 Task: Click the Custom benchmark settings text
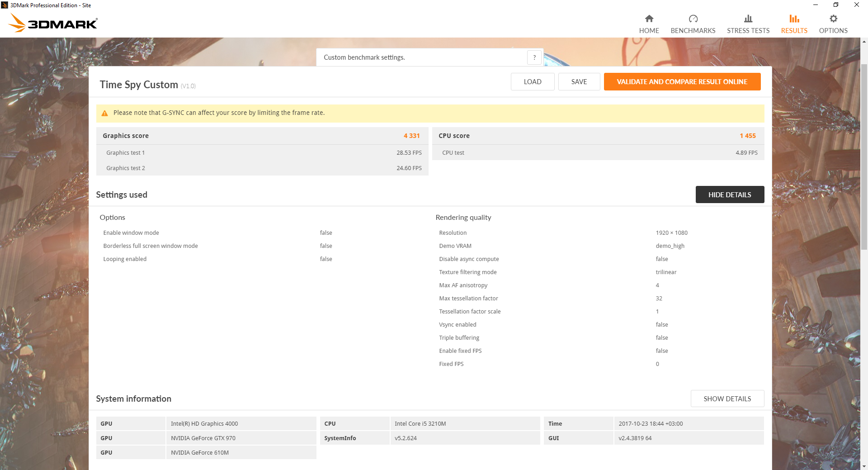point(364,57)
